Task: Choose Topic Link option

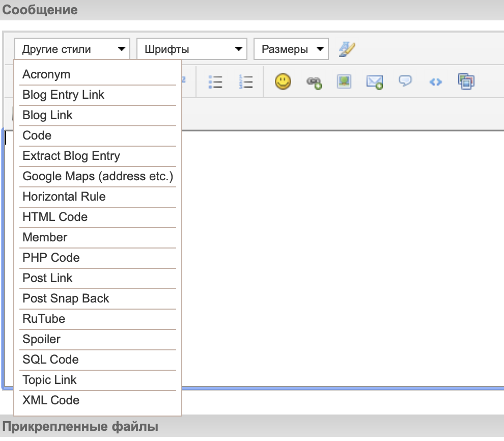Action: tap(98, 380)
